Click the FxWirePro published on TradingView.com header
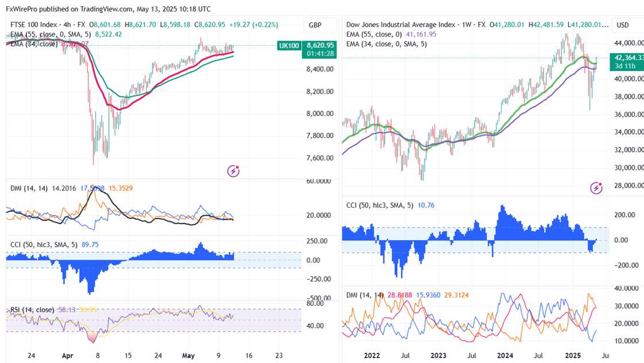 (x=108, y=9)
